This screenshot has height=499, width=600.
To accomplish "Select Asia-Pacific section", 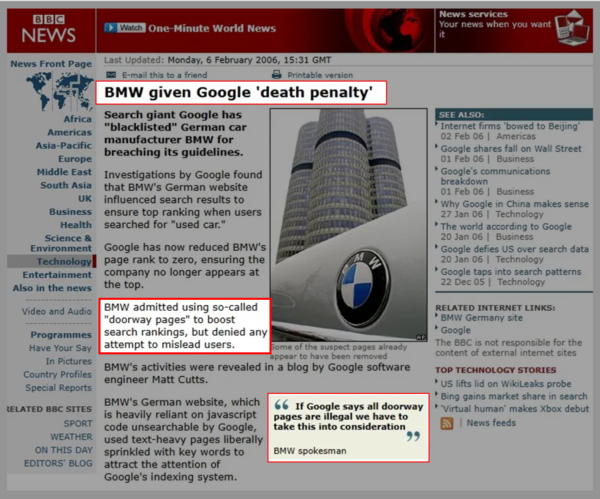I will [64, 145].
